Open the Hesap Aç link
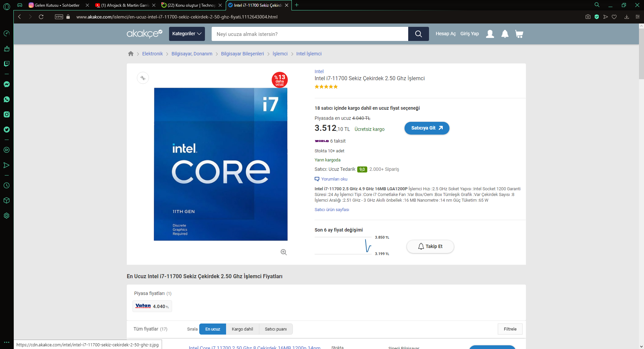Screen dimensions: 644x349 [446, 34]
